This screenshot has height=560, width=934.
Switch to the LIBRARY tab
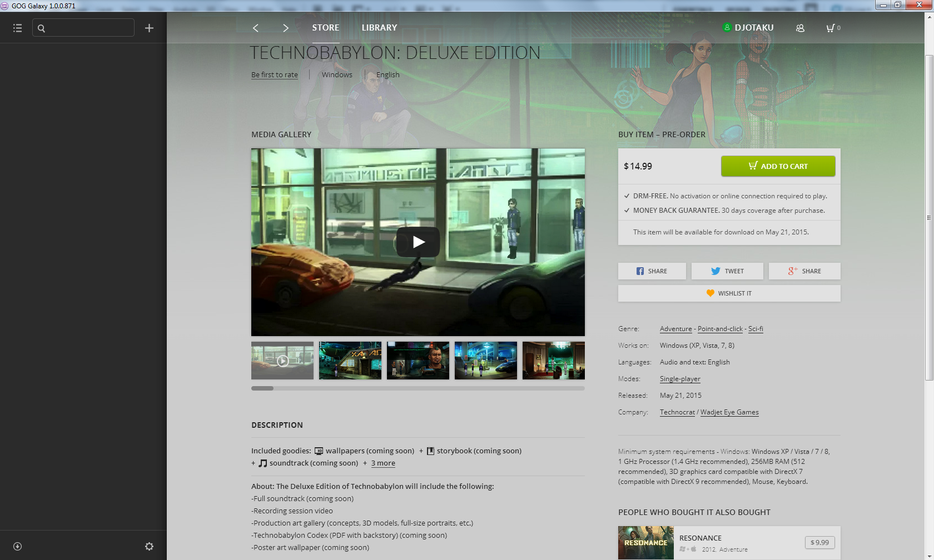tap(379, 28)
